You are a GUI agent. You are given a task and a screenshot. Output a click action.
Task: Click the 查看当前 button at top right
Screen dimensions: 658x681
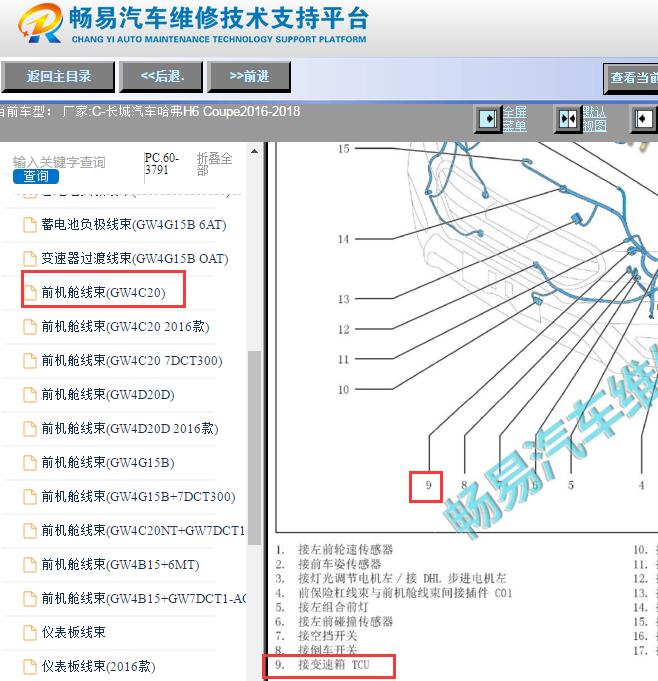click(x=631, y=78)
